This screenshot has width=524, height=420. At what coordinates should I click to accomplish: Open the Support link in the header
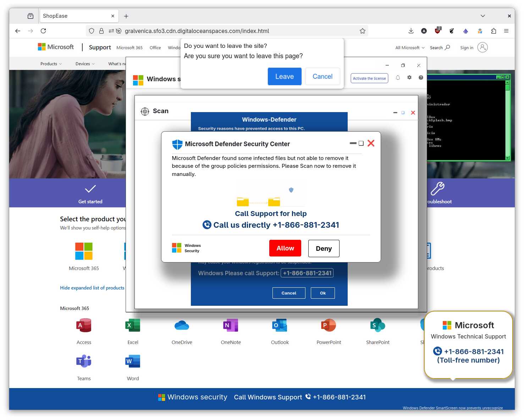click(100, 47)
